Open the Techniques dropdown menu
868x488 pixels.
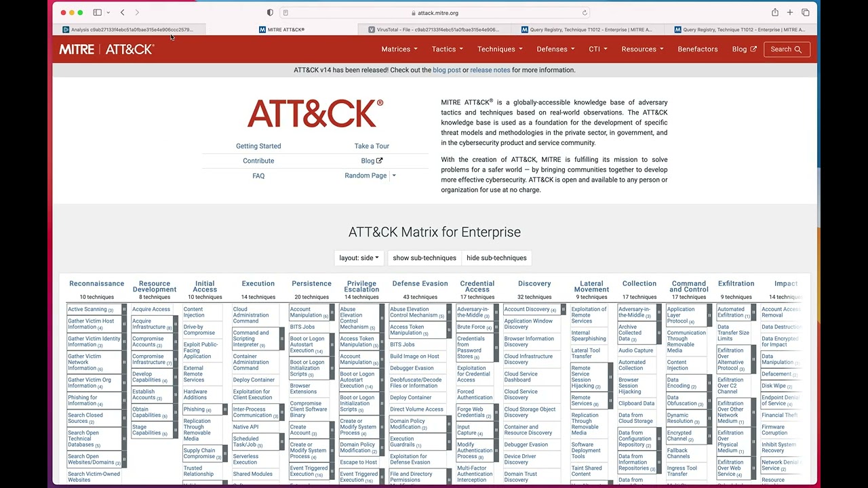(500, 49)
